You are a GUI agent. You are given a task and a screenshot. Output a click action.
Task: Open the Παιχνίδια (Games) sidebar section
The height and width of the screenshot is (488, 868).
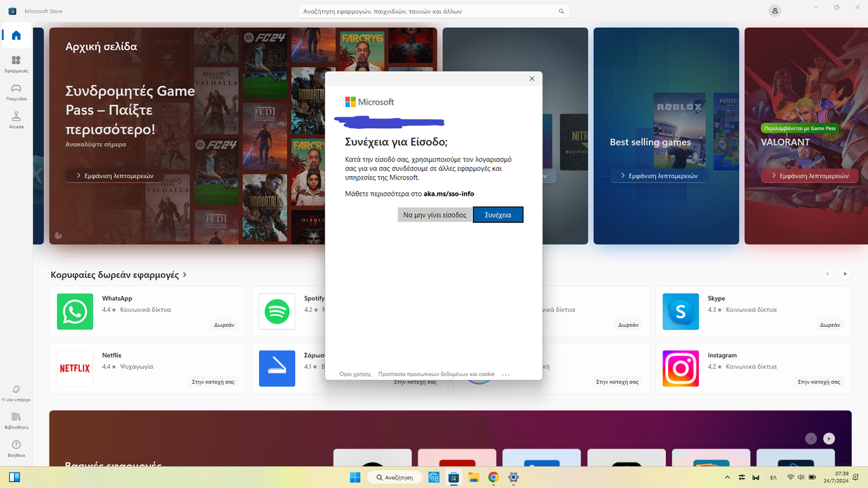(16, 92)
